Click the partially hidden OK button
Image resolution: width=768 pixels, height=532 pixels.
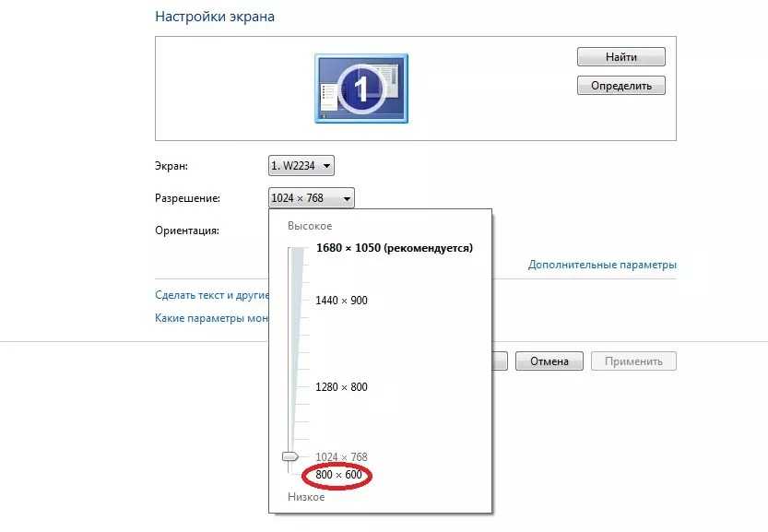tap(500, 361)
